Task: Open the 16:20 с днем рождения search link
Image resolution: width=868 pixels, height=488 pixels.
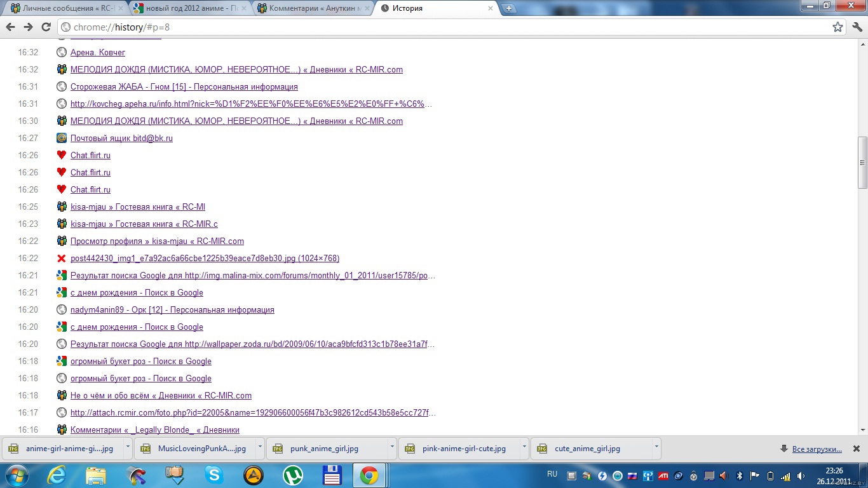Action: click(x=137, y=327)
